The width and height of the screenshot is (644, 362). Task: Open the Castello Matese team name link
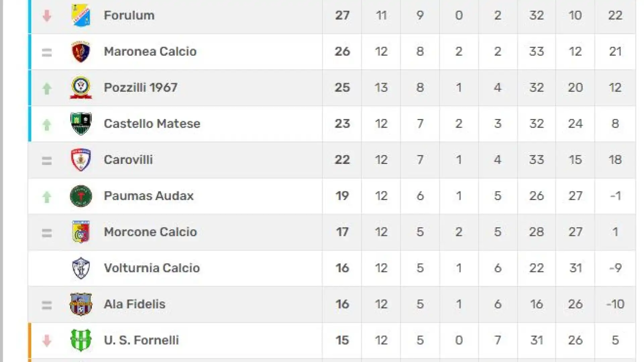(152, 124)
